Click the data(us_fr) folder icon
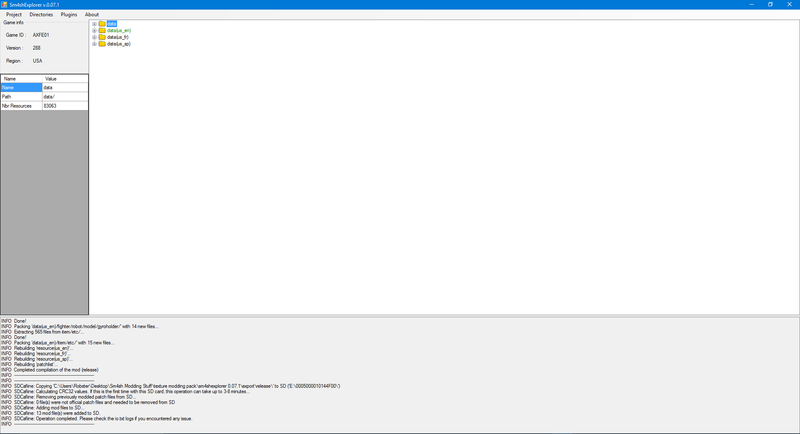800x434 pixels. [x=102, y=37]
